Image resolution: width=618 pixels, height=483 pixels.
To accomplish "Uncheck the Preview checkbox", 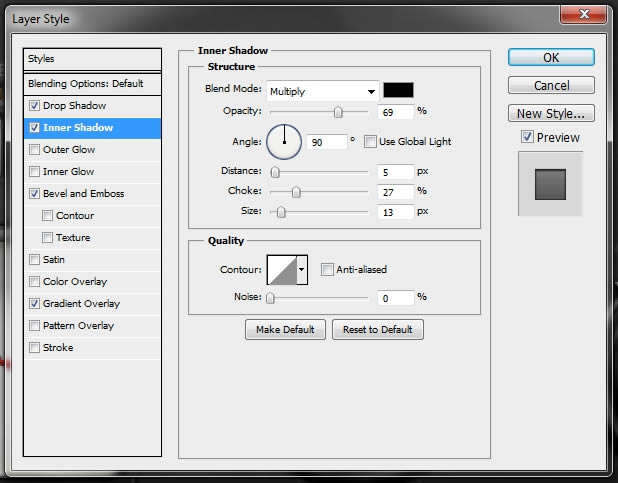I will (527, 137).
